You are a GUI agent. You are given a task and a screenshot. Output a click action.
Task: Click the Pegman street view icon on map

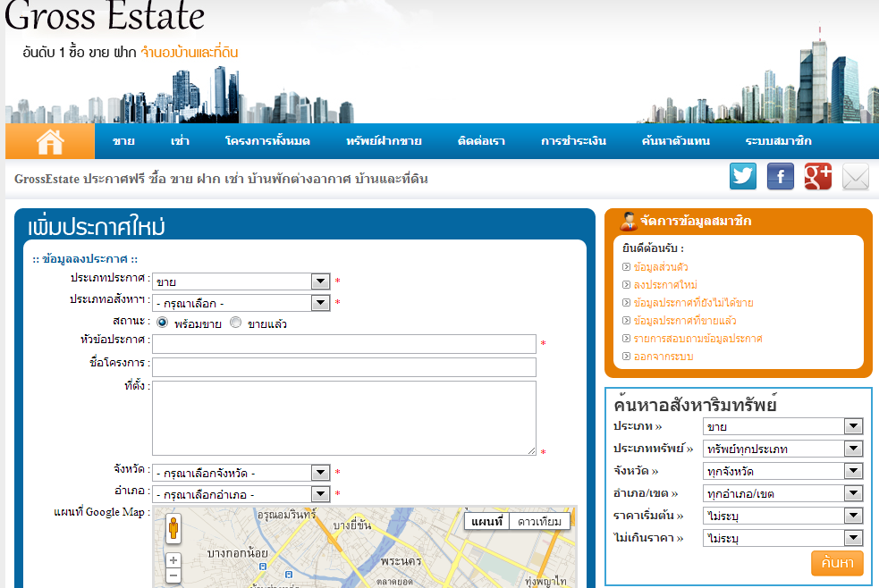[173, 528]
